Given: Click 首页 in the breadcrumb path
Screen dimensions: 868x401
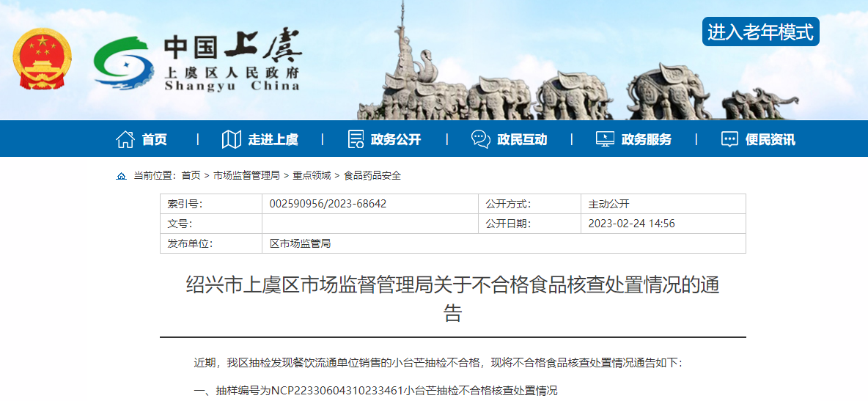Looking at the screenshot, I should 191,176.
